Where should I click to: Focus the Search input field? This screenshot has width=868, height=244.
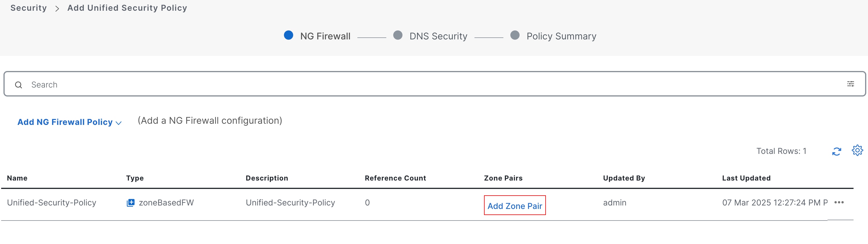coord(434,84)
